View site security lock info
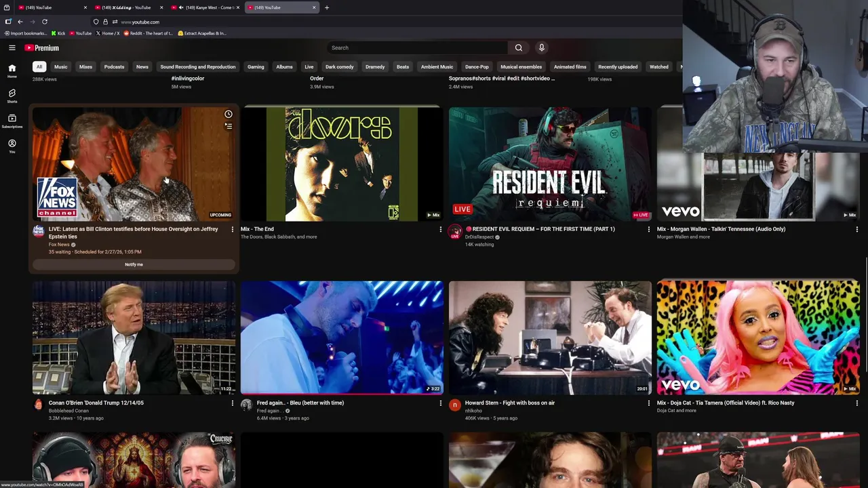This screenshot has width=868, height=488. [x=105, y=22]
